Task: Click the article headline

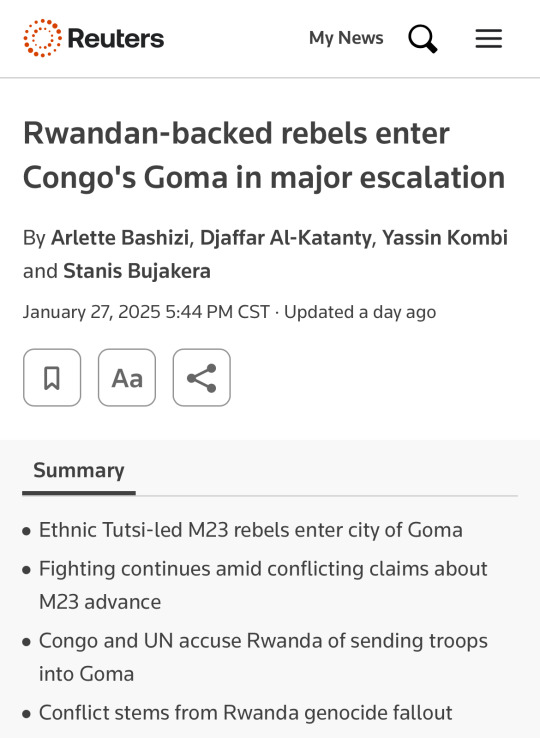Action: (264, 155)
